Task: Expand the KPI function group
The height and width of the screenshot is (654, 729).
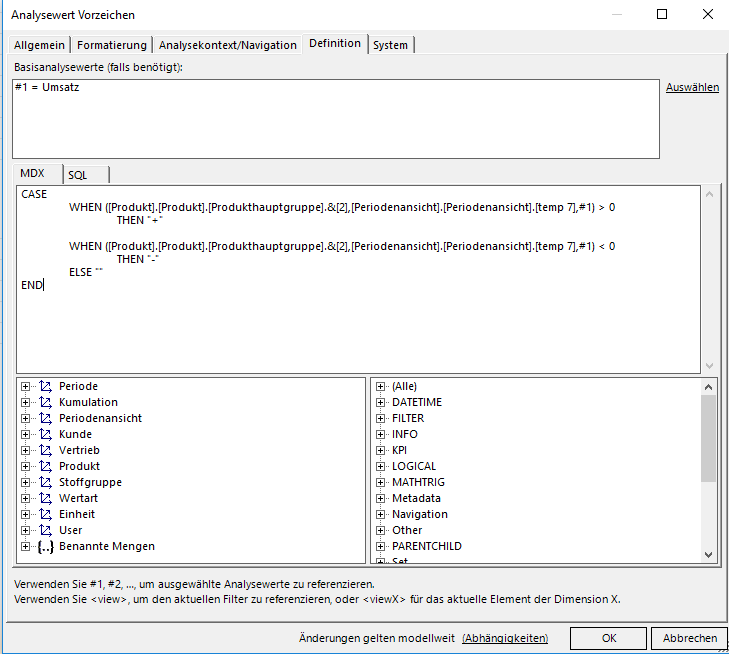Action: coord(381,450)
